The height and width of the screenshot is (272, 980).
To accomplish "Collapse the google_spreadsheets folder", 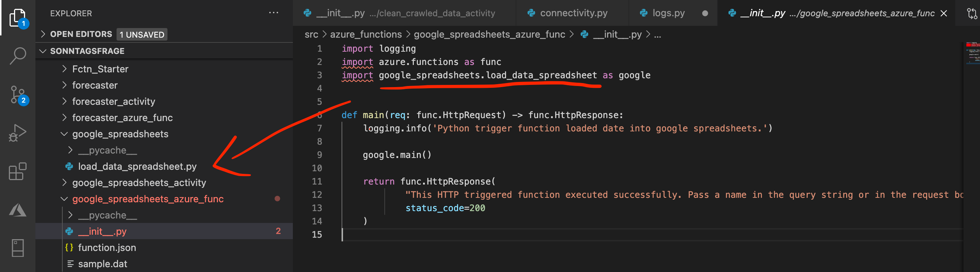I will [120, 134].
